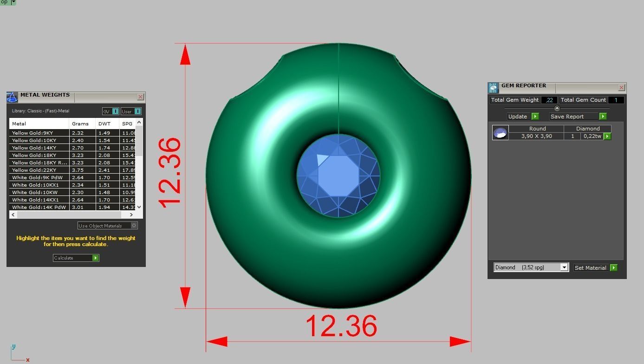Screen dimensions: 644x364
Task: Select the Yellow Gold:10KY row
Action: pyautogui.click(x=72, y=141)
